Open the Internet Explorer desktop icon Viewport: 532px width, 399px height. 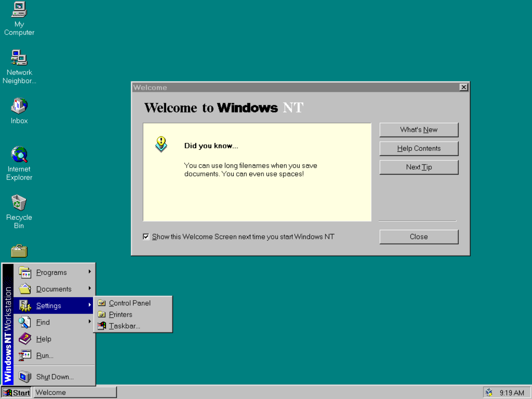click(x=19, y=155)
